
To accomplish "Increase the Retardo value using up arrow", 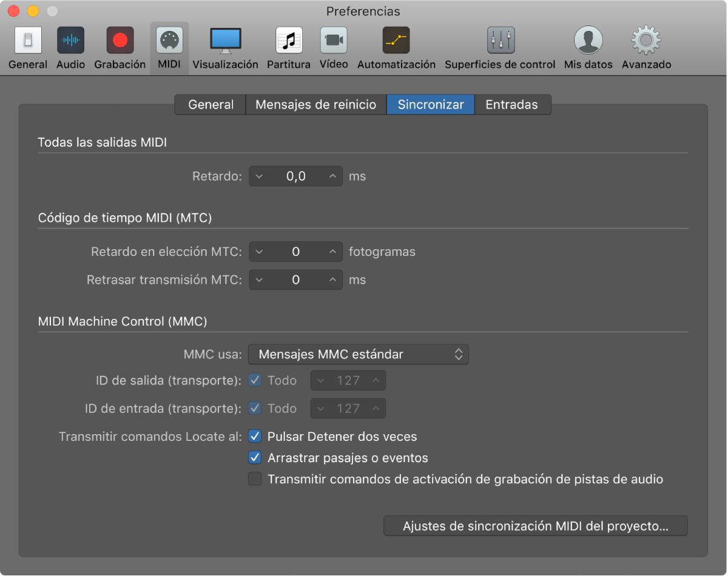I will [332, 176].
